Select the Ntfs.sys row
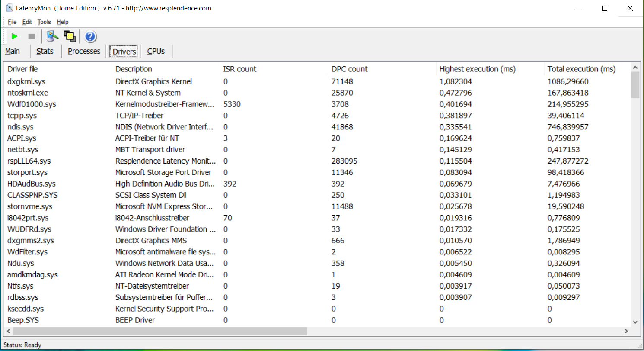This screenshot has height=351, width=644. [318, 286]
